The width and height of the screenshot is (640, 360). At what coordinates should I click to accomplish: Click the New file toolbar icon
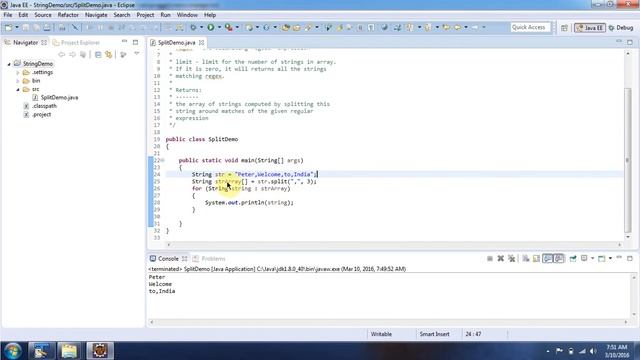point(8,27)
